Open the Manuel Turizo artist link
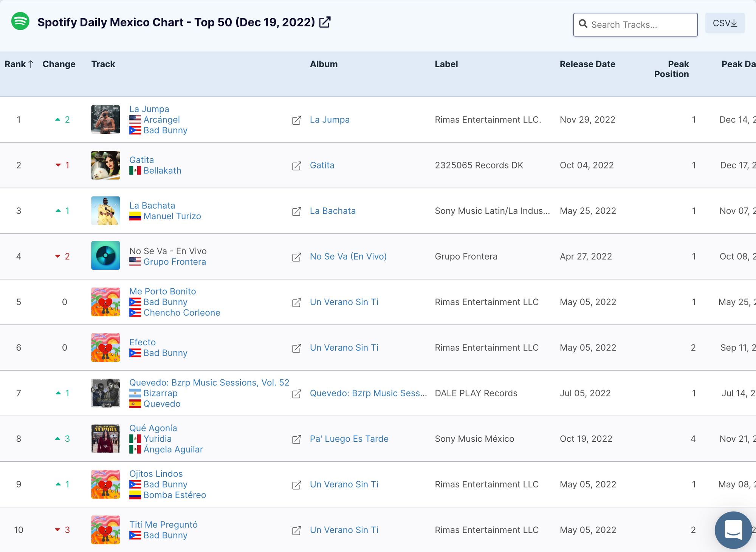Image resolution: width=756 pixels, height=552 pixels. click(x=172, y=216)
